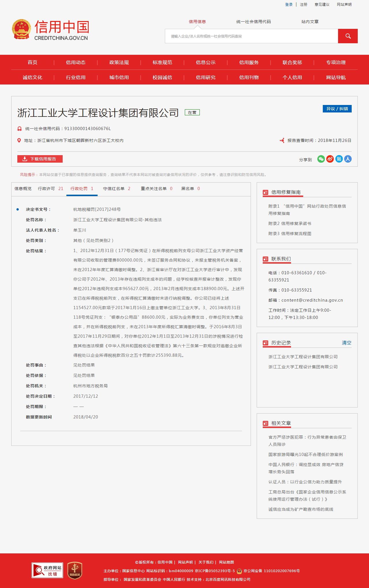Share to Tieba using 贴 icon
This screenshot has height=588, width=369.
pos(339,159)
